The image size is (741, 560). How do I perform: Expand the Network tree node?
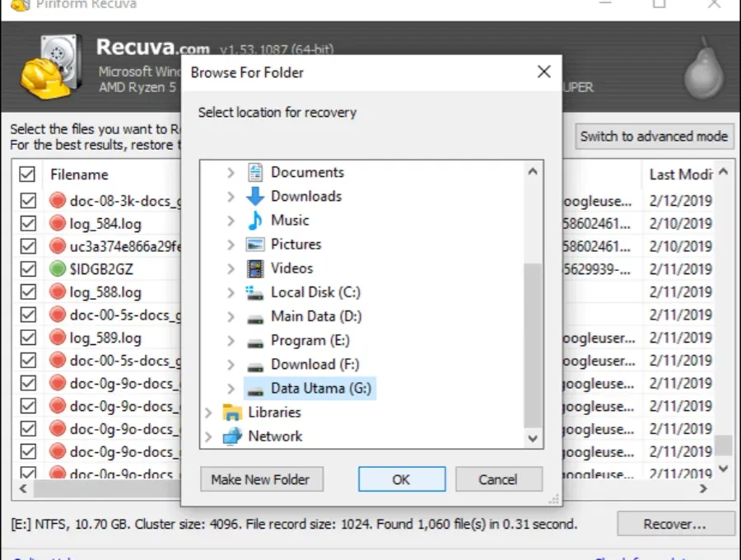click(208, 436)
